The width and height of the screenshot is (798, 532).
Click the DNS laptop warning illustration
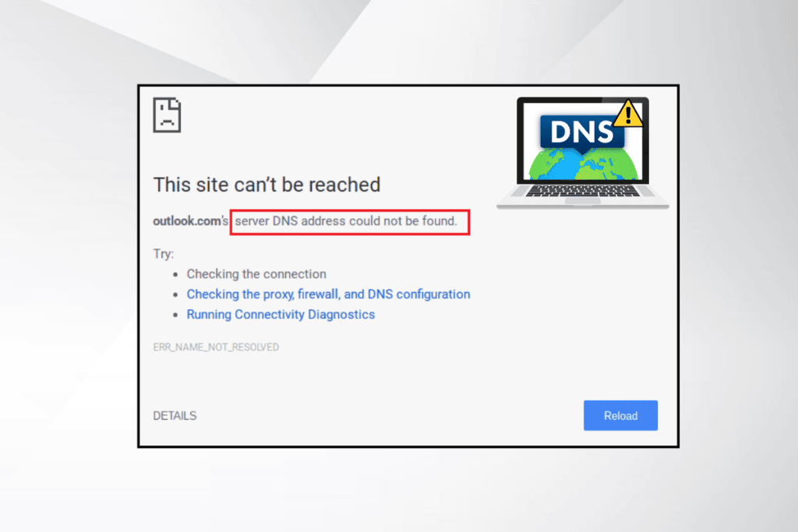pyautogui.click(x=583, y=153)
